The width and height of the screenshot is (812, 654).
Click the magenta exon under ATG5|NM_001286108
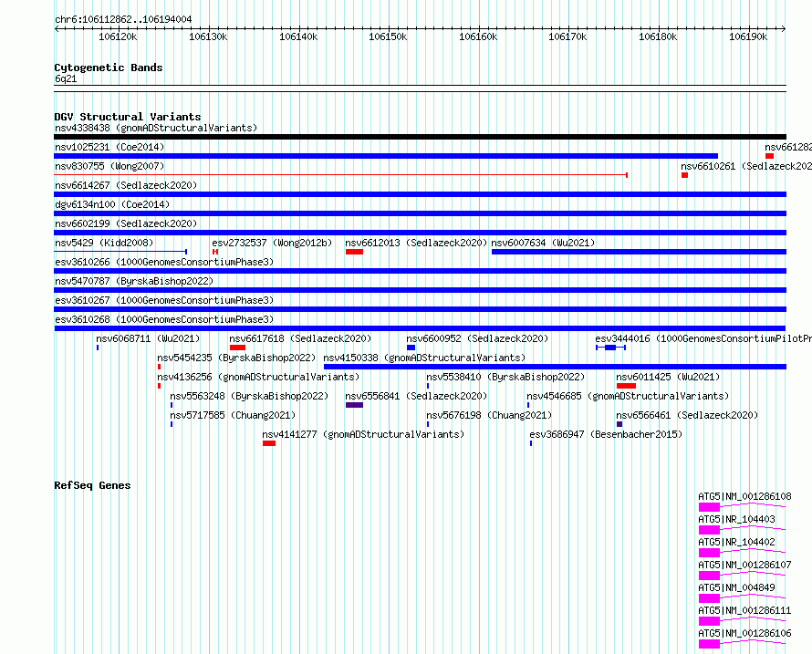coord(709,507)
